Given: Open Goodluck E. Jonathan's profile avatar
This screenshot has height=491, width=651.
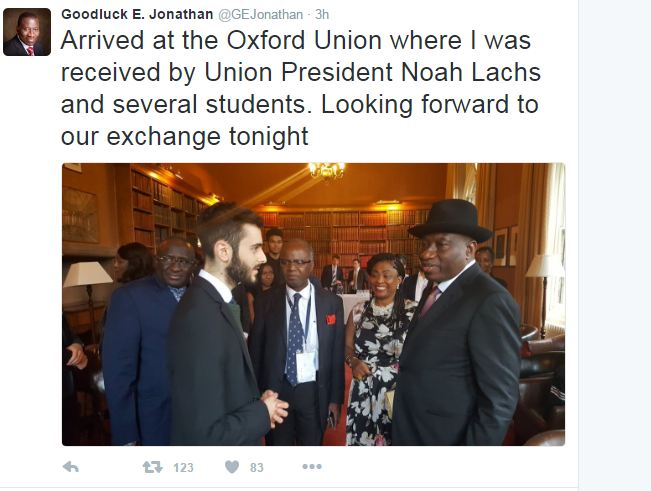Looking at the screenshot, I should [27, 32].
